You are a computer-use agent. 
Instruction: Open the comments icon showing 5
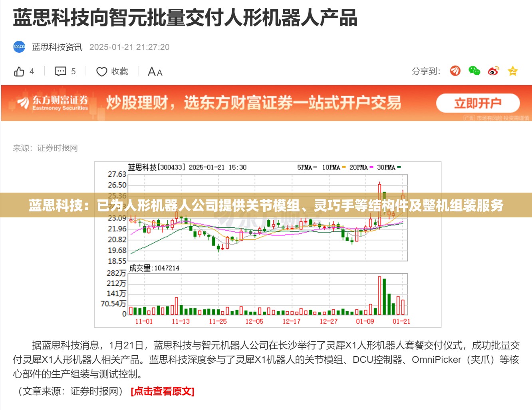[x=61, y=72]
